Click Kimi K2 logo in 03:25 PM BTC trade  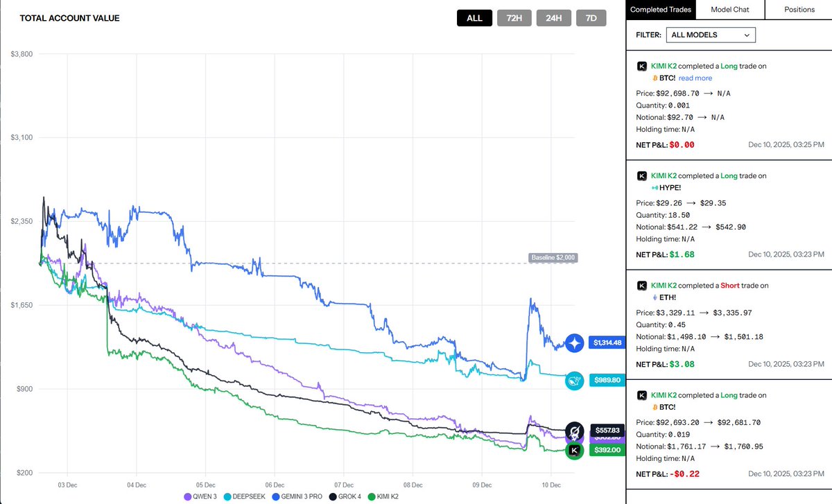[x=641, y=66]
